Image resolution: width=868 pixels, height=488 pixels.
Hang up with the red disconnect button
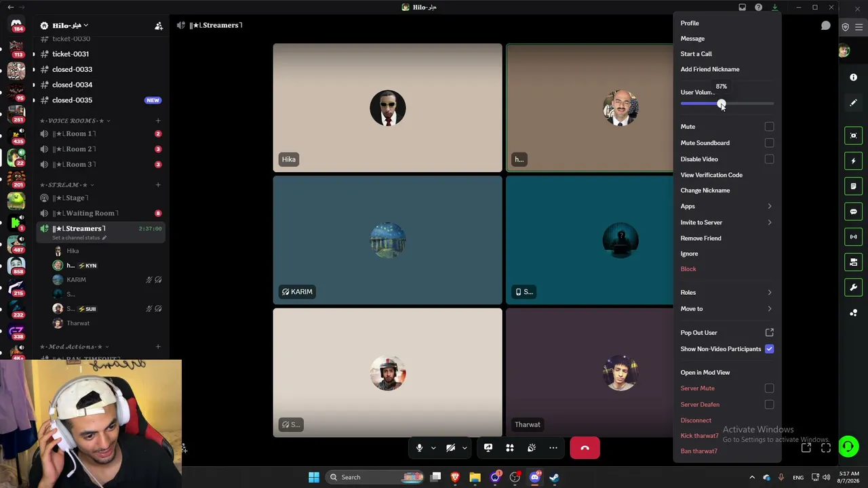[585, 448]
